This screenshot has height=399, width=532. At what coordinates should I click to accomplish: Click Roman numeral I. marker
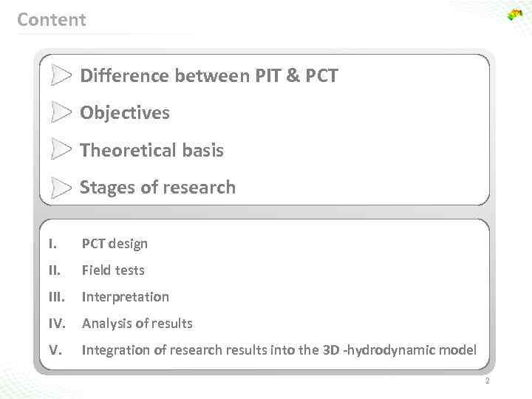click(51, 244)
